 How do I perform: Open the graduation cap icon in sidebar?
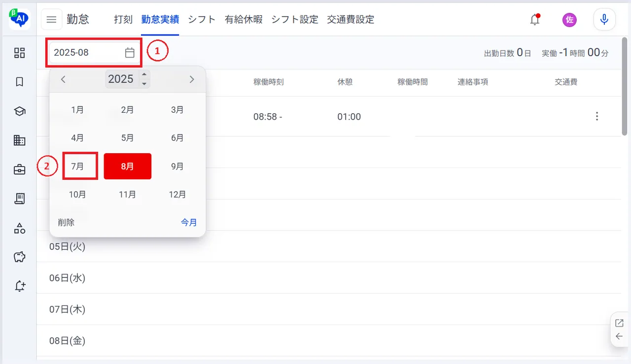tap(19, 111)
